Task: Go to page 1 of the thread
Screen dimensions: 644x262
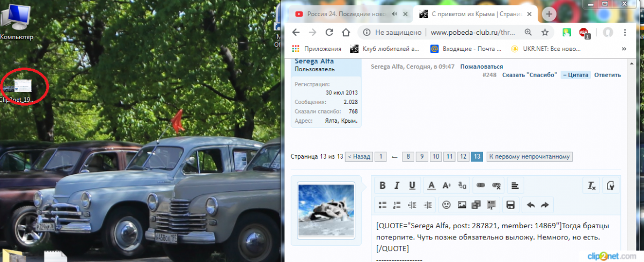Action: click(x=380, y=156)
